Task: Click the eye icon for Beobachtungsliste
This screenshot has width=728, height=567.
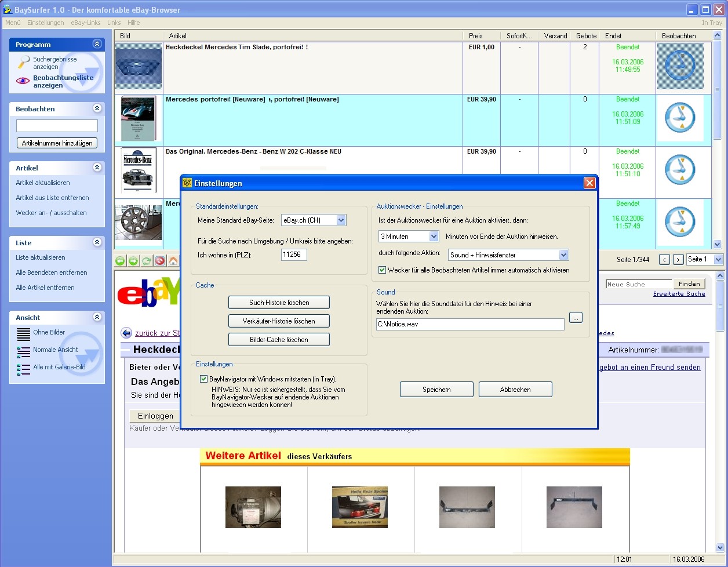Action: pyautogui.click(x=23, y=81)
